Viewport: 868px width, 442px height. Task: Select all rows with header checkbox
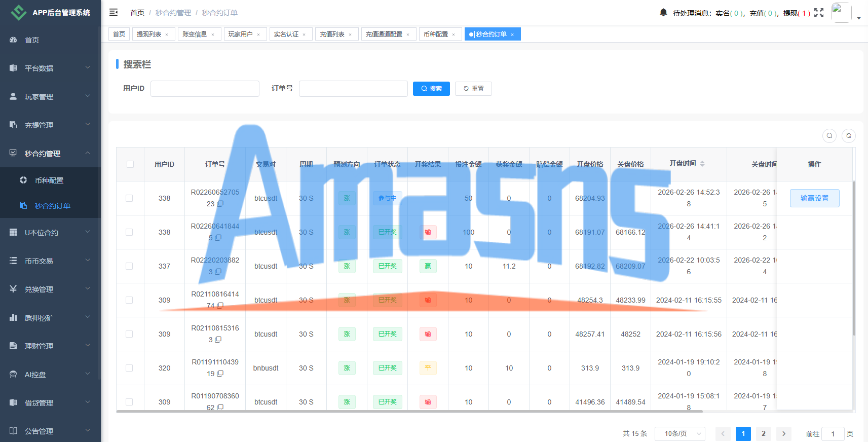coord(130,164)
